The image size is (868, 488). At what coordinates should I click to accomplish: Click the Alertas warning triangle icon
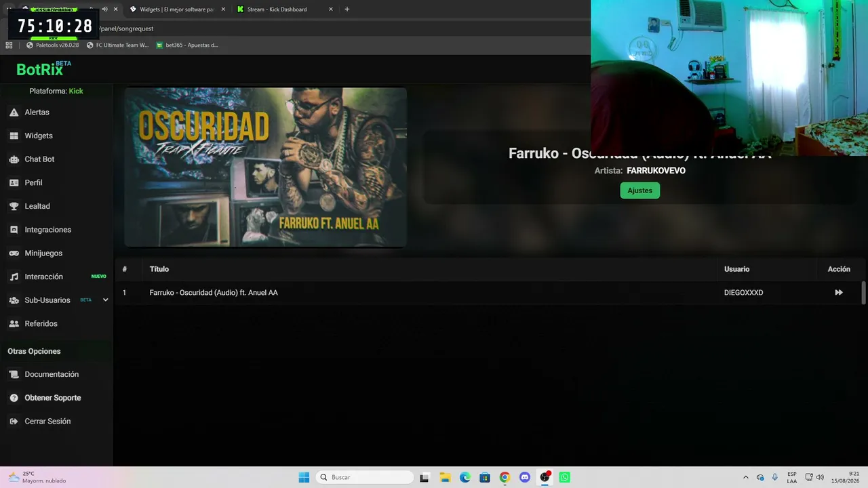14,112
